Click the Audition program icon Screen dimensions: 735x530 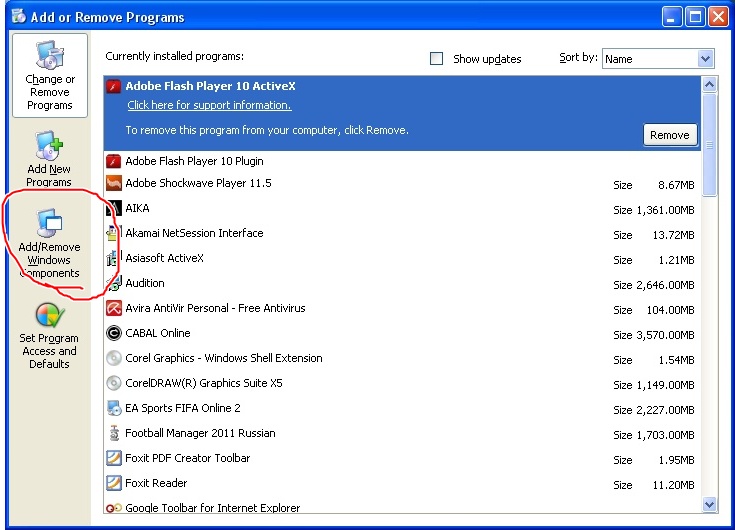(113, 283)
